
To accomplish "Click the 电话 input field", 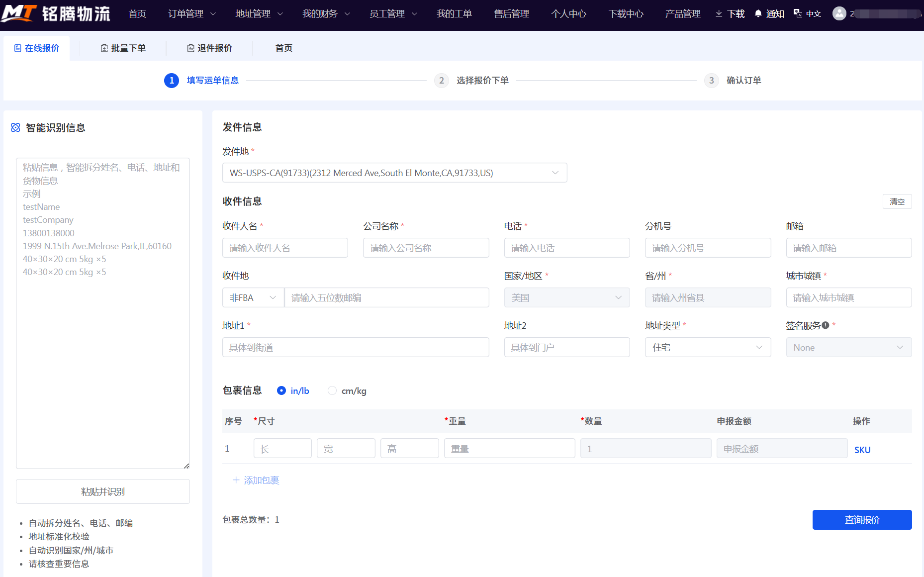I will tap(567, 248).
